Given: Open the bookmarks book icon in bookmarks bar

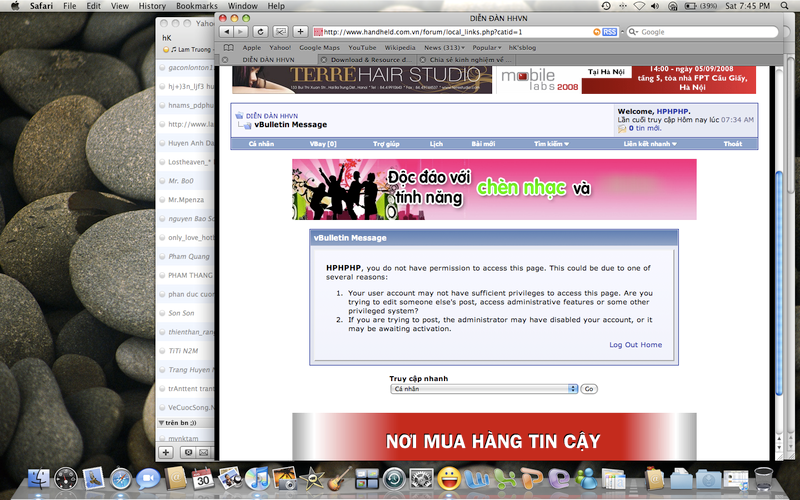Looking at the screenshot, I should pos(229,47).
